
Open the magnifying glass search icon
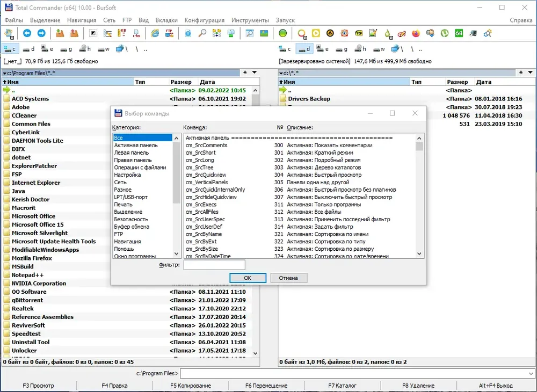click(x=202, y=33)
